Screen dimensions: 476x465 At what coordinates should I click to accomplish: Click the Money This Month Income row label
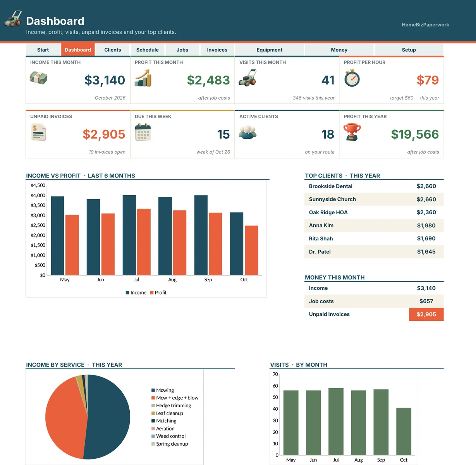pyautogui.click(x=318, y=288)
